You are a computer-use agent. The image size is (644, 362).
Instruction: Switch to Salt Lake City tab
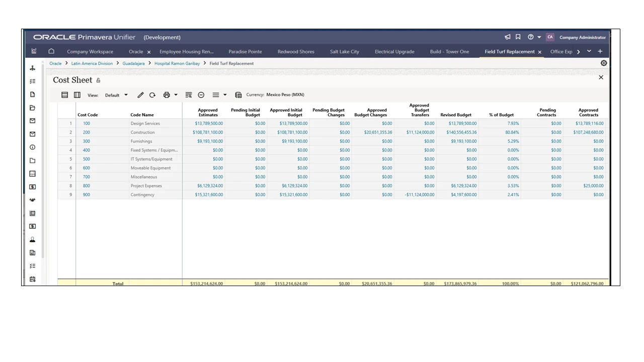coord(345,52)
